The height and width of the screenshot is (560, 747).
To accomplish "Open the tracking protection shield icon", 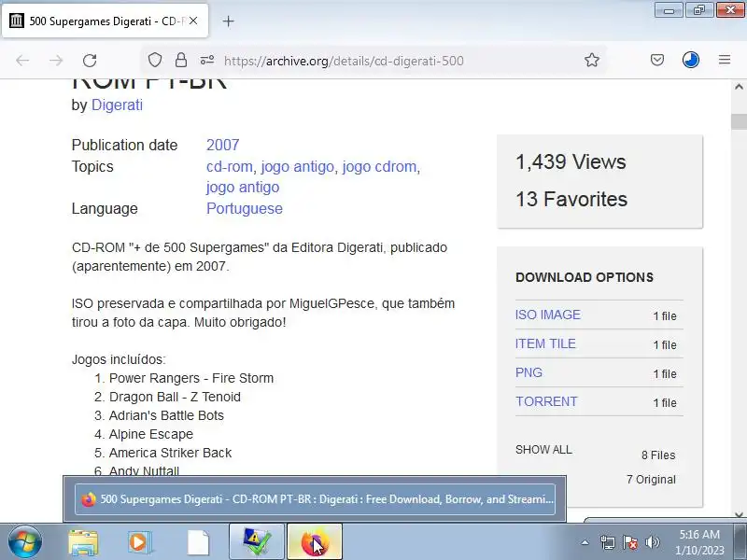I will coord(155,60).
